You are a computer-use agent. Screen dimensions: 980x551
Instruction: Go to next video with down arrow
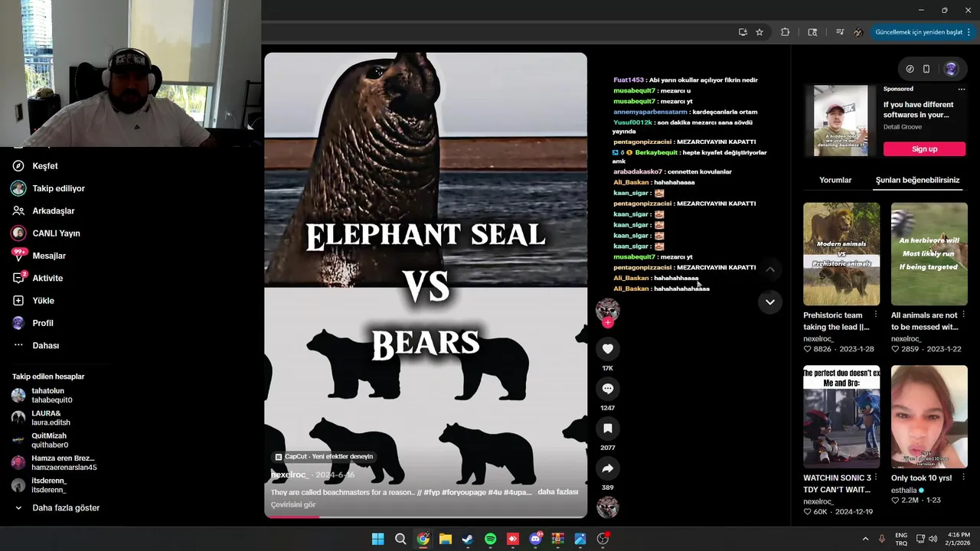click(x=770, y=302)
